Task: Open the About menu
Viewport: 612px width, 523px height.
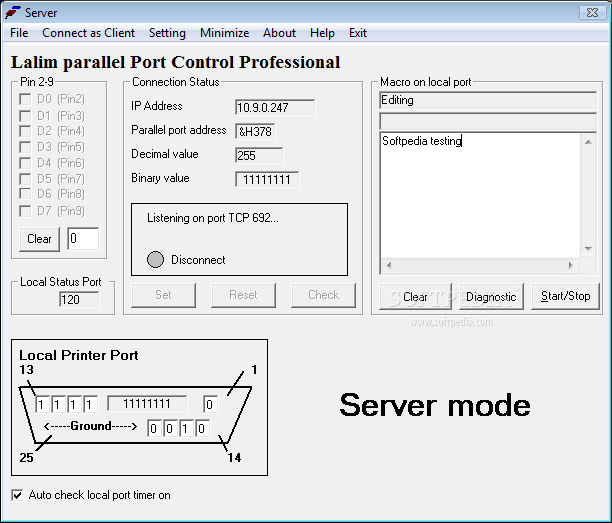Action: click(x=279, y=33)
